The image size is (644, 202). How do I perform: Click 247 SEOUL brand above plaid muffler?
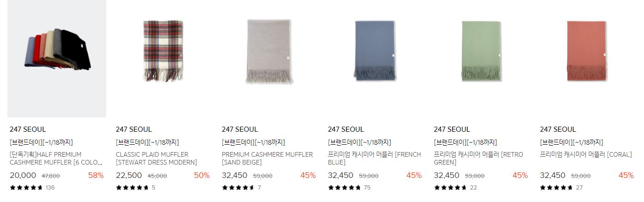(x=134, y=129)
